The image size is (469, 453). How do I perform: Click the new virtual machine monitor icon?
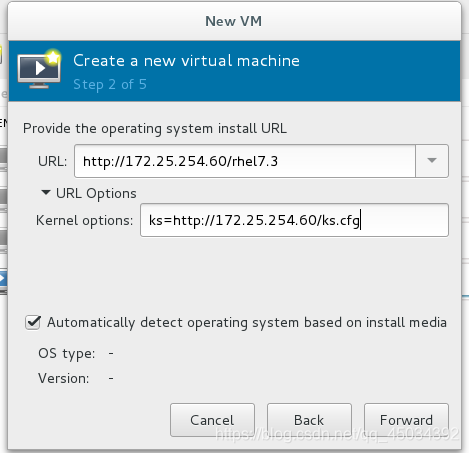[x=39, y=69]
